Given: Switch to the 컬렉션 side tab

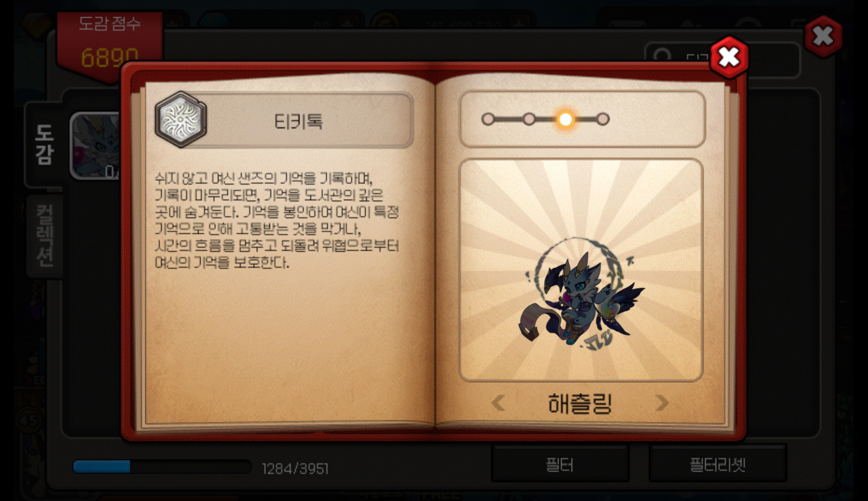Looking at the screenshot, I should [x=45, y=236].
